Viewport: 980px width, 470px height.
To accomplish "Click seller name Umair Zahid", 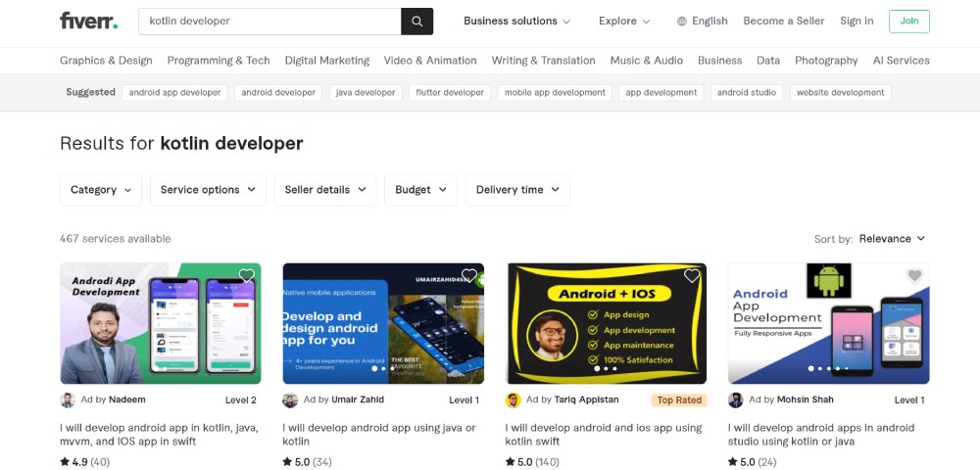I will coord(358,399).
